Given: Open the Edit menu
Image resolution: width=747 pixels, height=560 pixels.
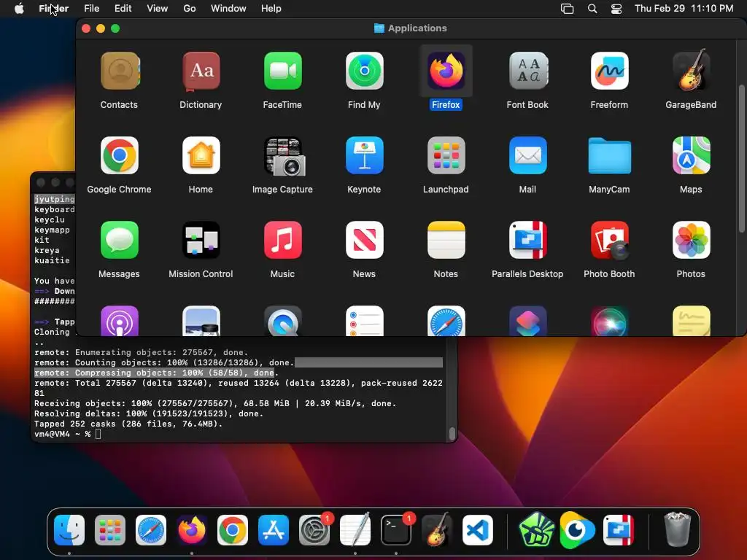Looking at the screenshot, I should pyautogui.click(x=123, y=9).
